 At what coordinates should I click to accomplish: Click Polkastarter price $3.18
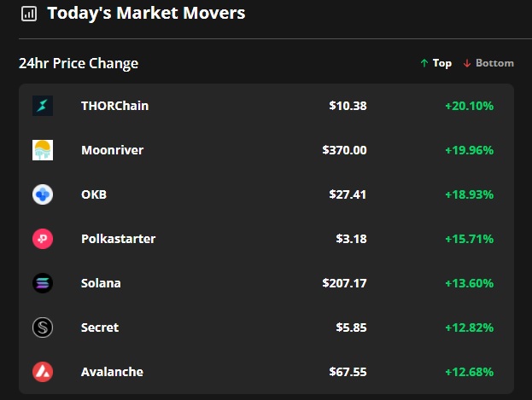click(x=351, y=239)
